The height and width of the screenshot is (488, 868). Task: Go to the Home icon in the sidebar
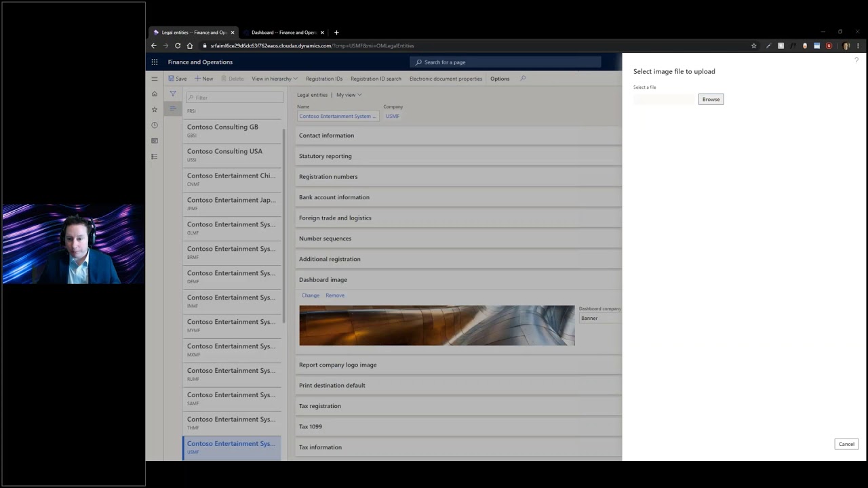click(155, 94)
